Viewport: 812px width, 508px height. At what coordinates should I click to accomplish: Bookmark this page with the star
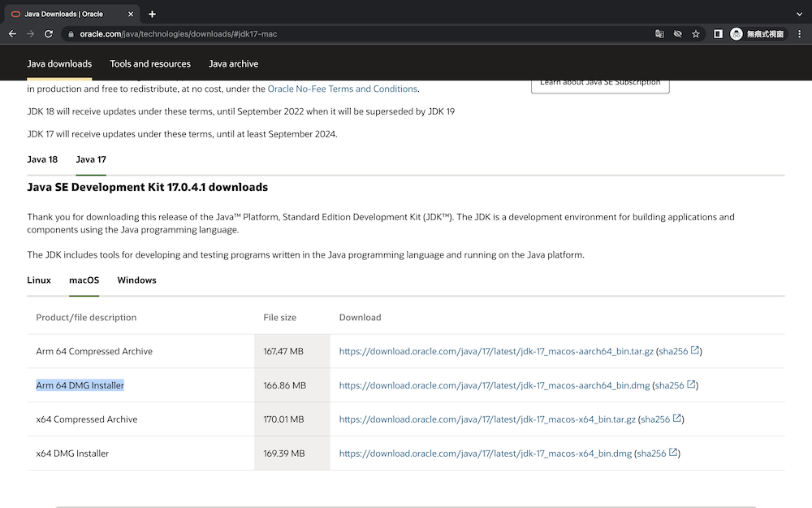(696, 34)
